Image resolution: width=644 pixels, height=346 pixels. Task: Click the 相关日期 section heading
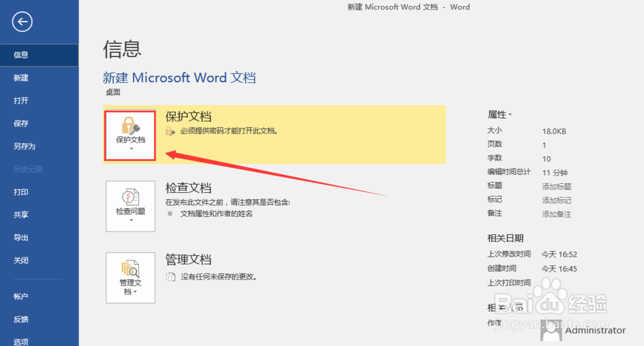[x=506, y=238]
